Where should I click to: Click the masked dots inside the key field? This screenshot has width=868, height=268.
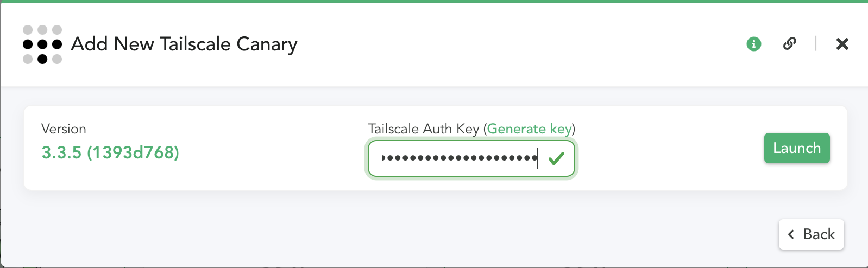[x=460, y=158]
